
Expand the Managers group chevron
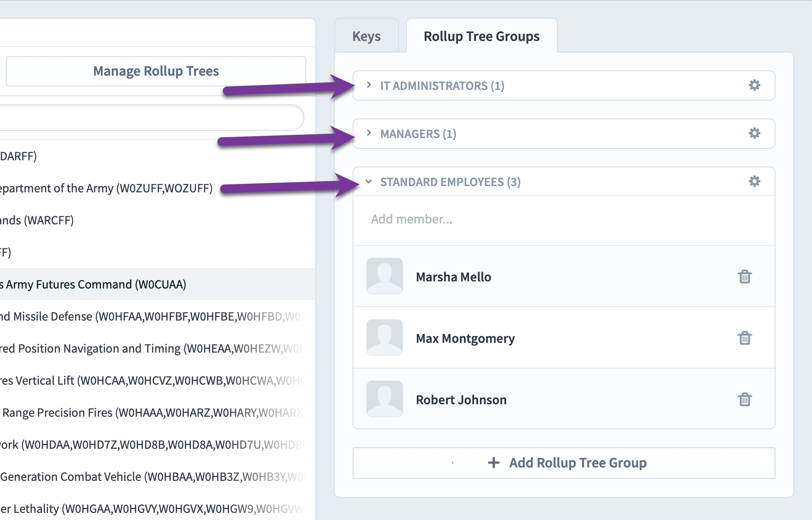369,133
